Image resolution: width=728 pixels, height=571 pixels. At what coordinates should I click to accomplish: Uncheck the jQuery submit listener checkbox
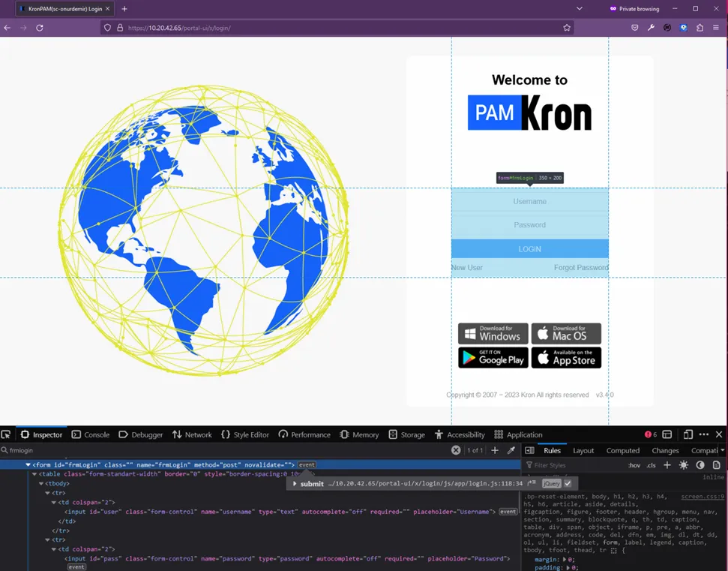point(568,484)
